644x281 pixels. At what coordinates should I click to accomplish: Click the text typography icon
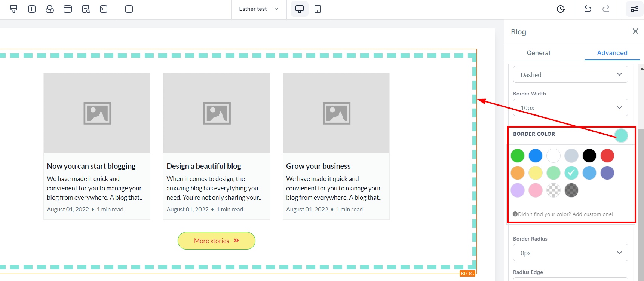32,9
